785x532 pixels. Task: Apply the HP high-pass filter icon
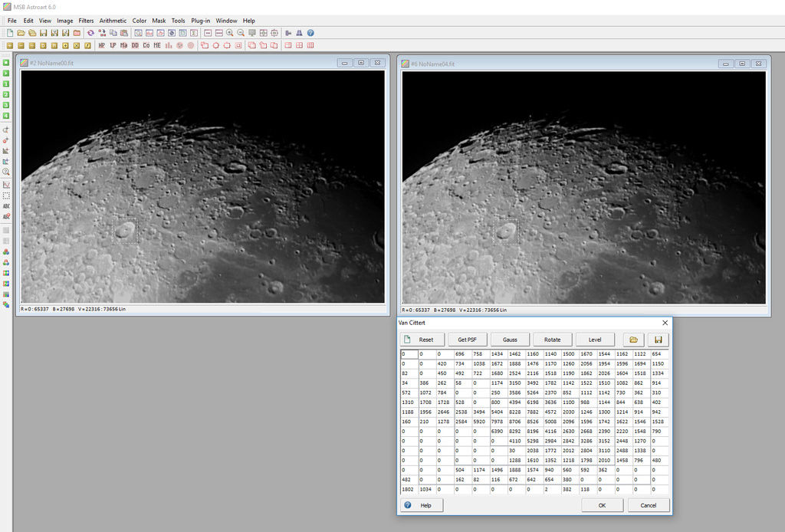102,45
